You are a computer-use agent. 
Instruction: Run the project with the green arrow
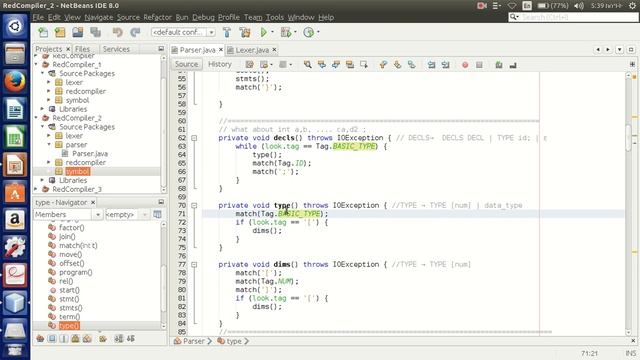point(263,32)
